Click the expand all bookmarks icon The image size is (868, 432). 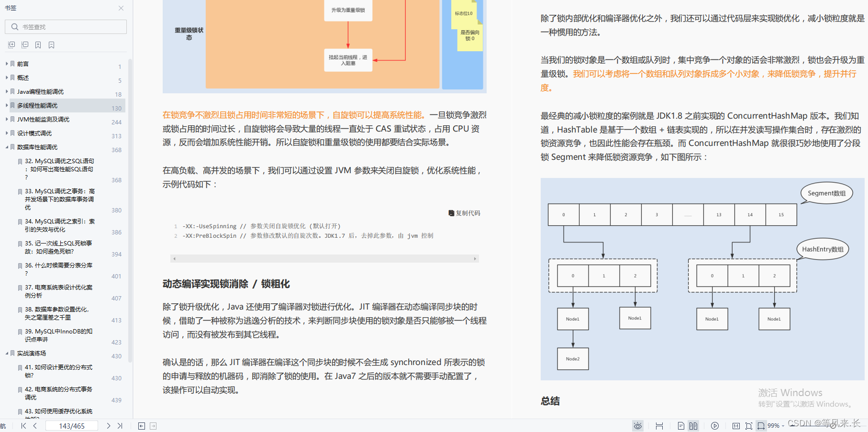coord(11,44)
